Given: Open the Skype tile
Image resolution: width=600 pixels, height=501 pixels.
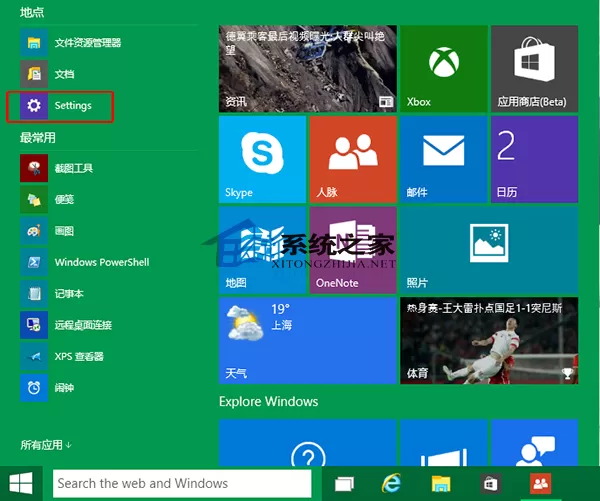Looking at the screenshot, I should [x=262, y=159].
